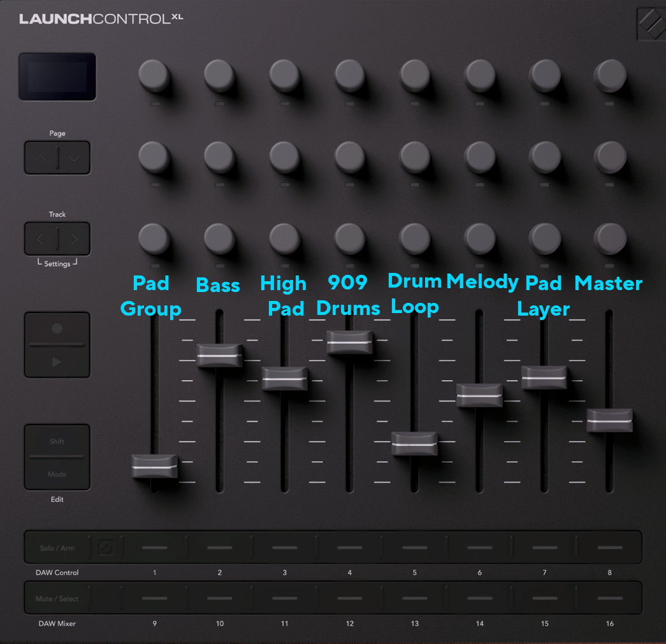Grab the Pad Layer fader cap

[544, 377]
